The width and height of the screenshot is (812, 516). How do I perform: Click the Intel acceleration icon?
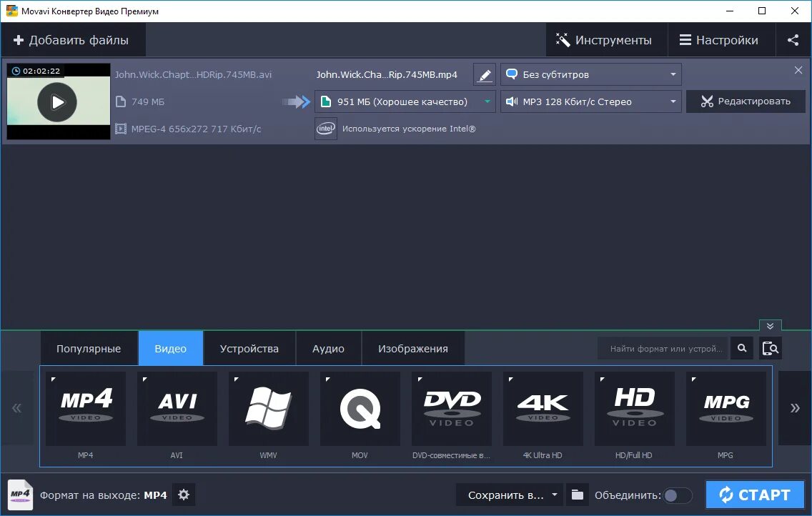(x=326, y=129)
